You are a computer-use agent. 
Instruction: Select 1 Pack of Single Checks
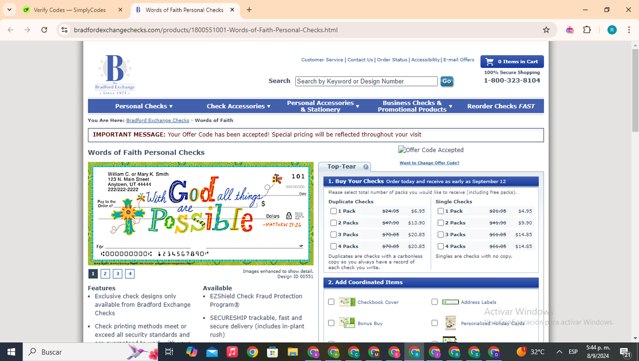coord(441,211)
